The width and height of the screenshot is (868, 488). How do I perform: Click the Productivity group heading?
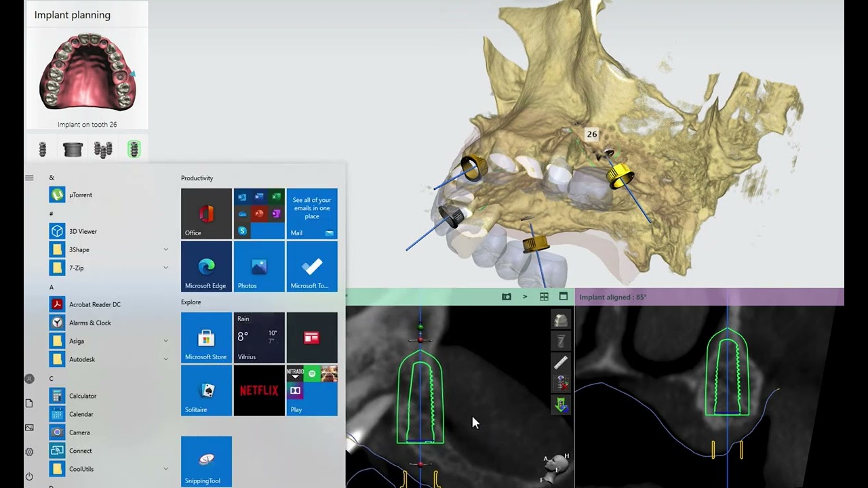click(197, 178)
